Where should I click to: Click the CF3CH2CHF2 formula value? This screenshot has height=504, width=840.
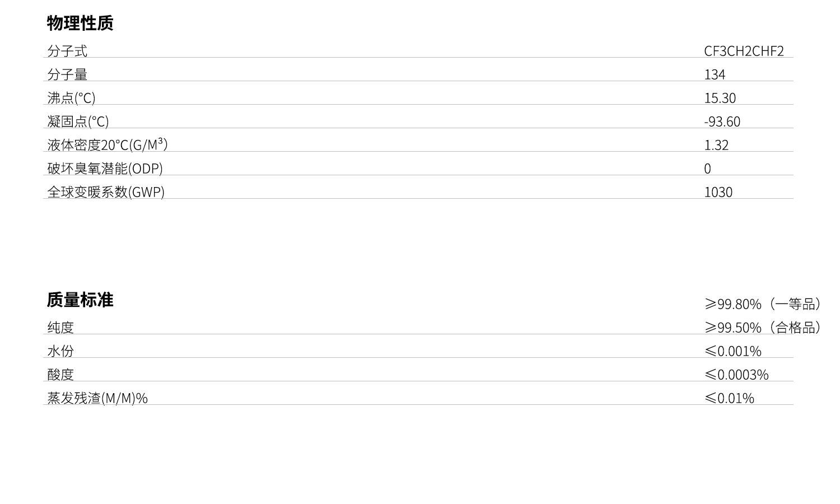[x=744, y=51]
